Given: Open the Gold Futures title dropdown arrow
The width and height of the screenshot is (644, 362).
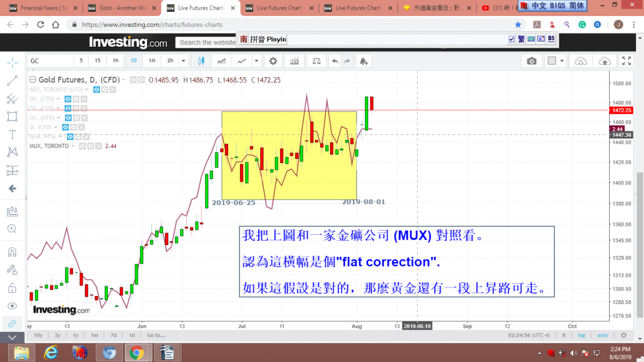Looking at the screenshot, I should (x=124, y=80).
